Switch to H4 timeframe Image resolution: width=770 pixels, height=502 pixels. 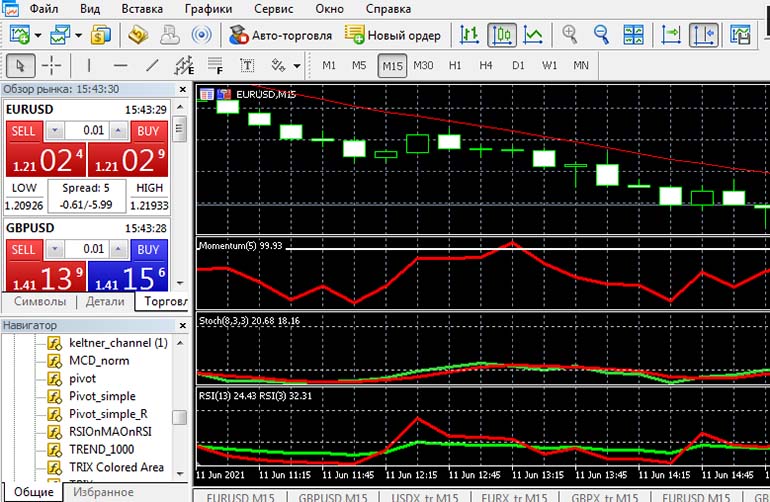486,65
